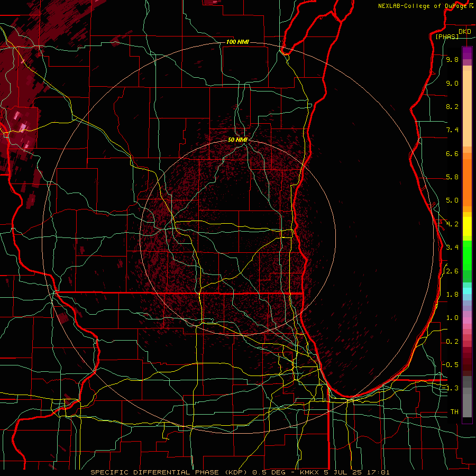Image resolution: width=476 pixels, height=476 pixels.
Task: Click the cyan segment of the color bar
Action: click(x=467, y=291)
